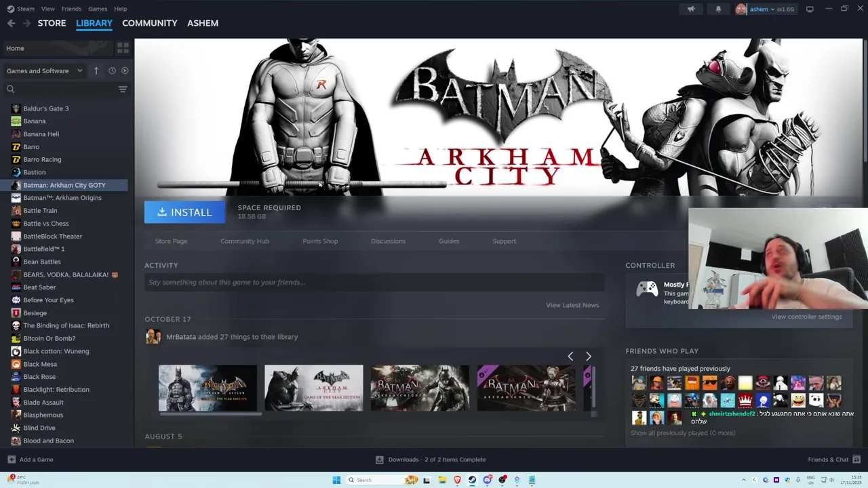
Task: Open the Store Page link
Action: 171,241
